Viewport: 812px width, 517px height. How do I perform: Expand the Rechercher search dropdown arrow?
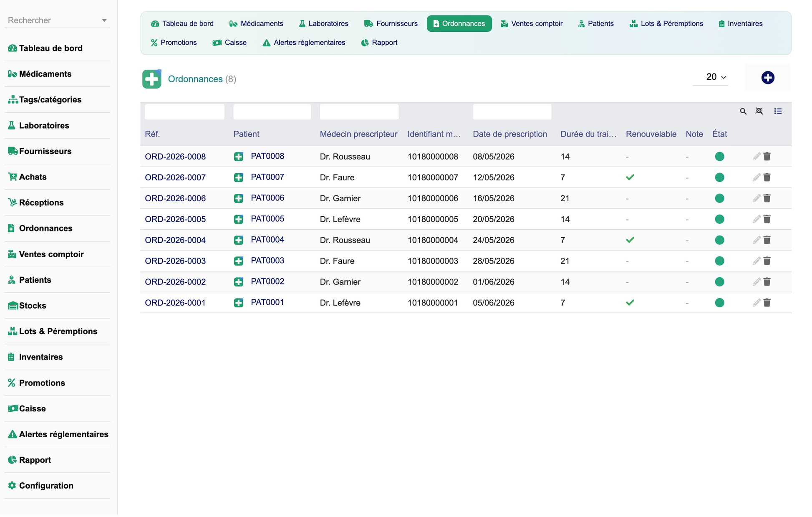(104, 20)
